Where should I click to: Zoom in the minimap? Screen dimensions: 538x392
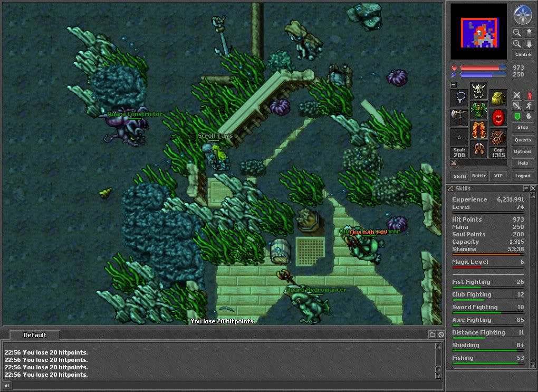[x=517, y=44]
